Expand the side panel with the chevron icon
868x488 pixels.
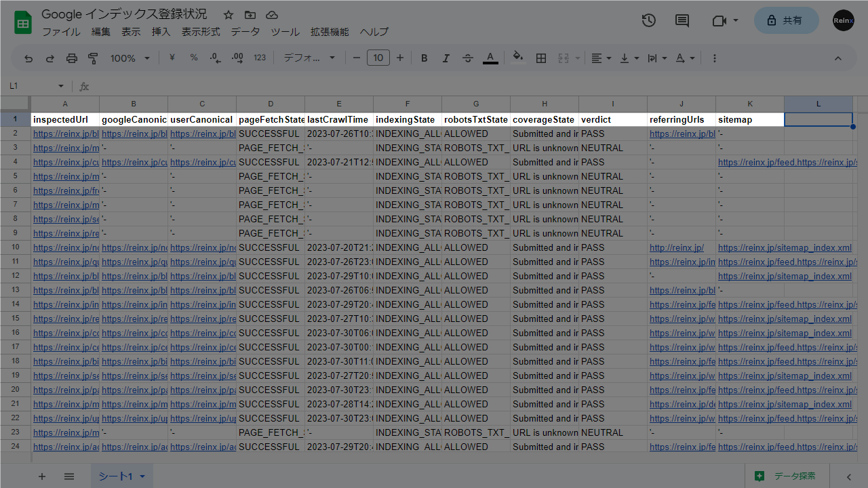(x=848, y=476)
